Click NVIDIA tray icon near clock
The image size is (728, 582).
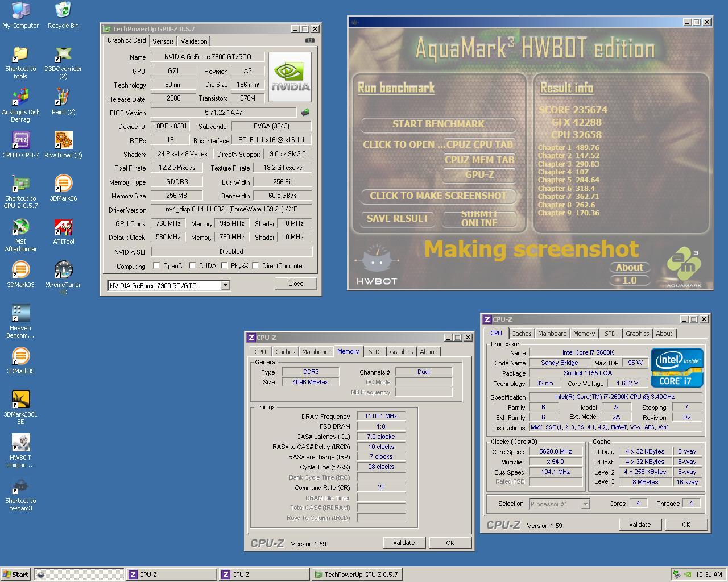click(687, 575)
